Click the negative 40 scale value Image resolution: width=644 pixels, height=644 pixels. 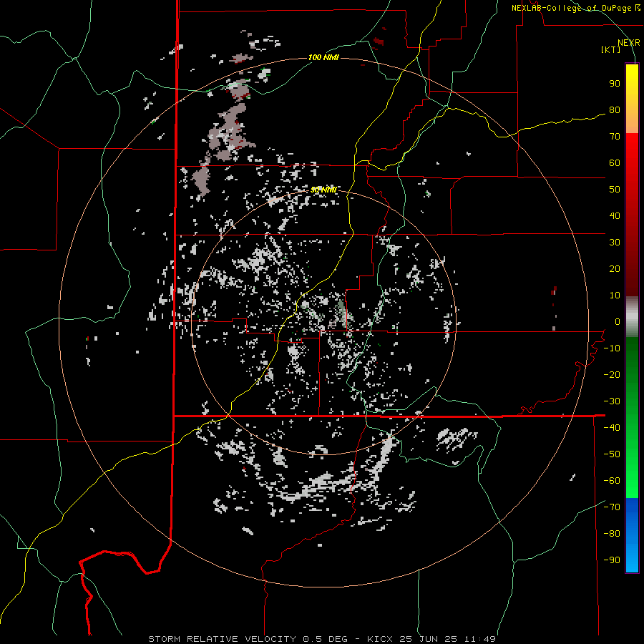(612, 428)
